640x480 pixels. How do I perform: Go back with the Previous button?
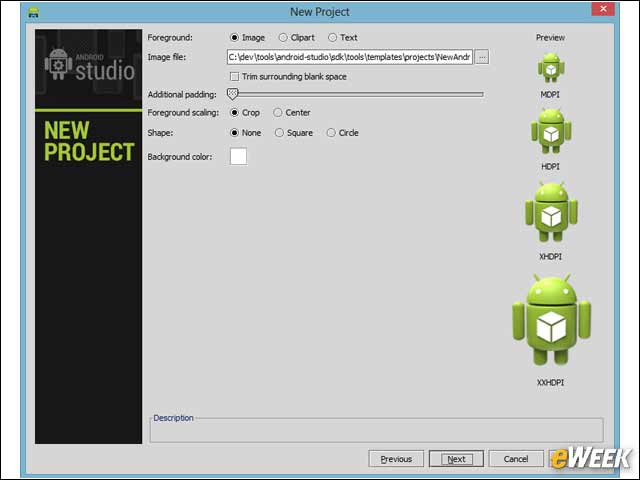point(396,459)
